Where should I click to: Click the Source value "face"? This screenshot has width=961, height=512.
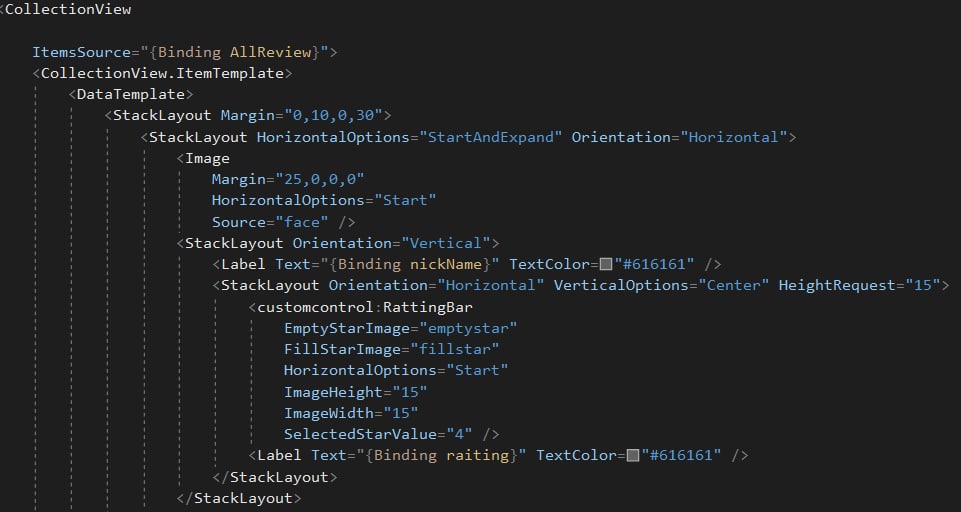click(302, 221)
